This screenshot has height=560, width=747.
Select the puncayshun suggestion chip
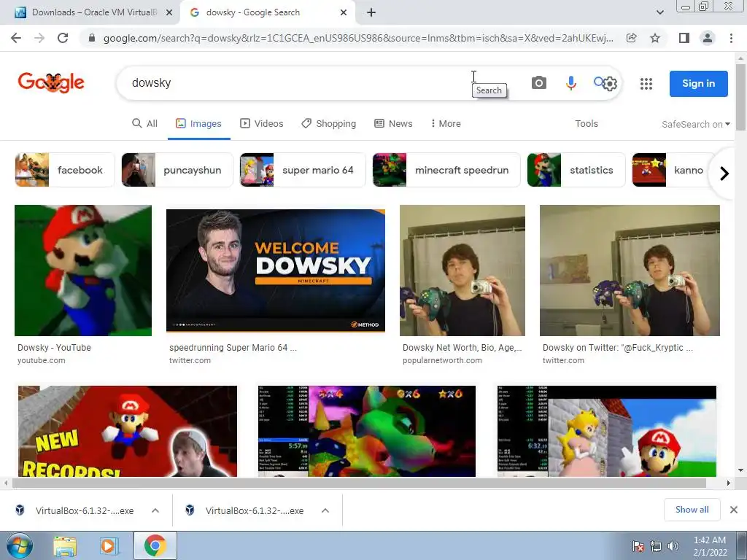coord(177,170)
